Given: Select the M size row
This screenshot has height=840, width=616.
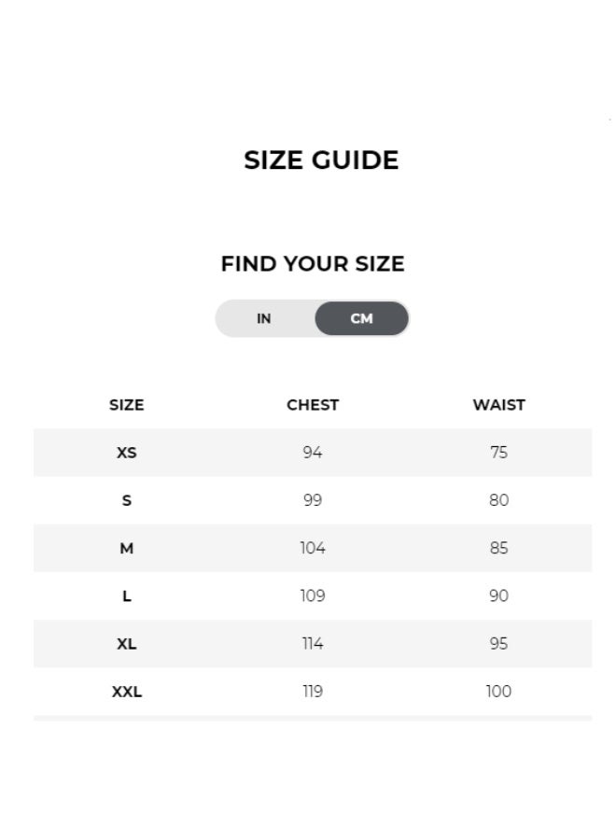Looking at the screenshot, I should click(x=126, y=548).
